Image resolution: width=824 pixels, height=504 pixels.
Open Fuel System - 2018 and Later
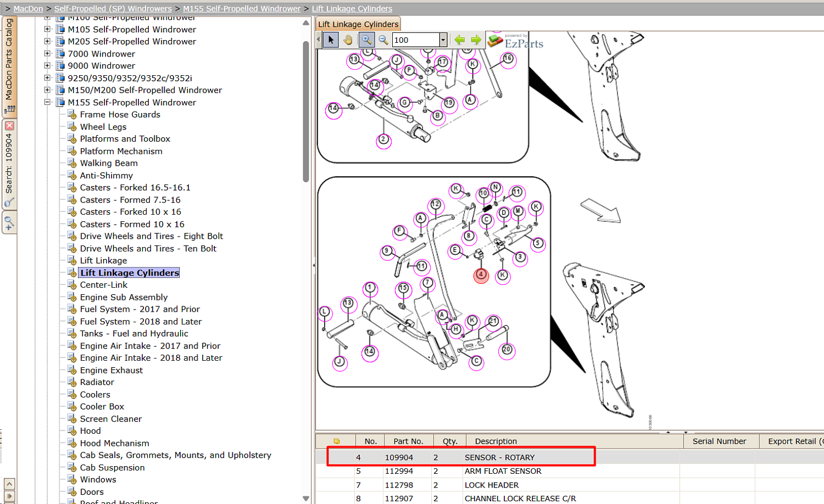point(141,322)
